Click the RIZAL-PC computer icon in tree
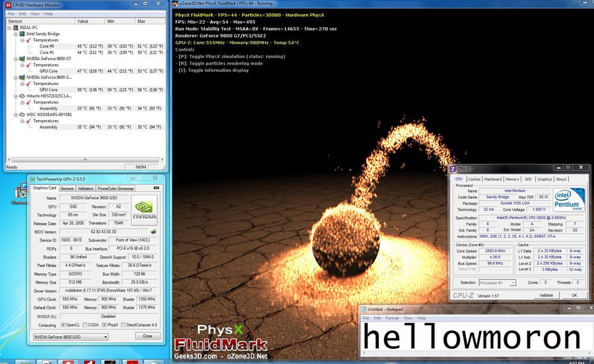This screenshot has width=594, height=364. click(x=16, y=28)
